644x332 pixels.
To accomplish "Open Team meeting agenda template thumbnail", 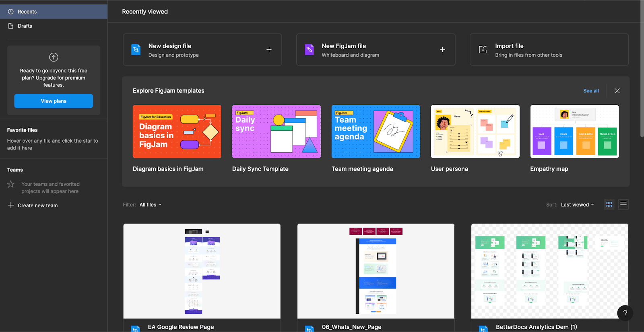I will (x=376, y=131).
